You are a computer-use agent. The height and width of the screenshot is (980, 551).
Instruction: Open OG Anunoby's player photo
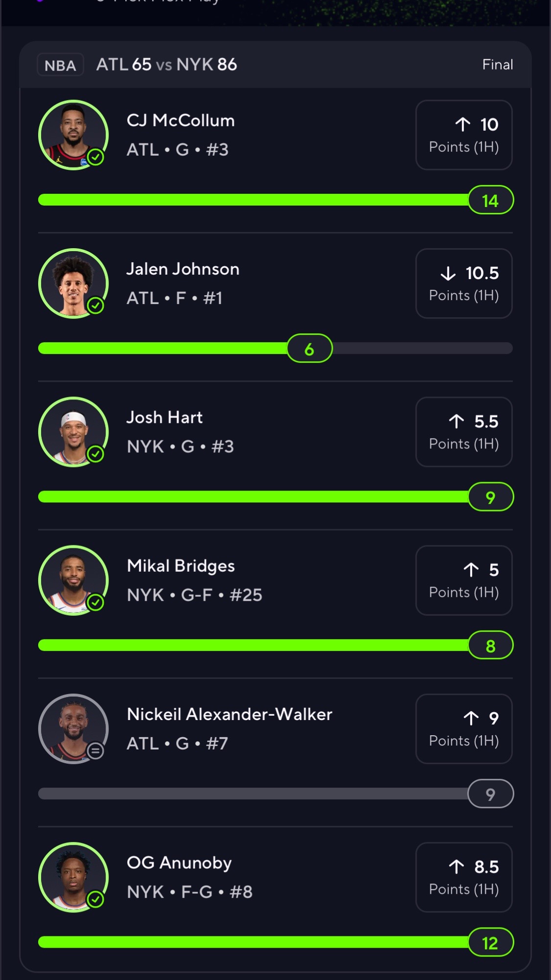[73, 877]
